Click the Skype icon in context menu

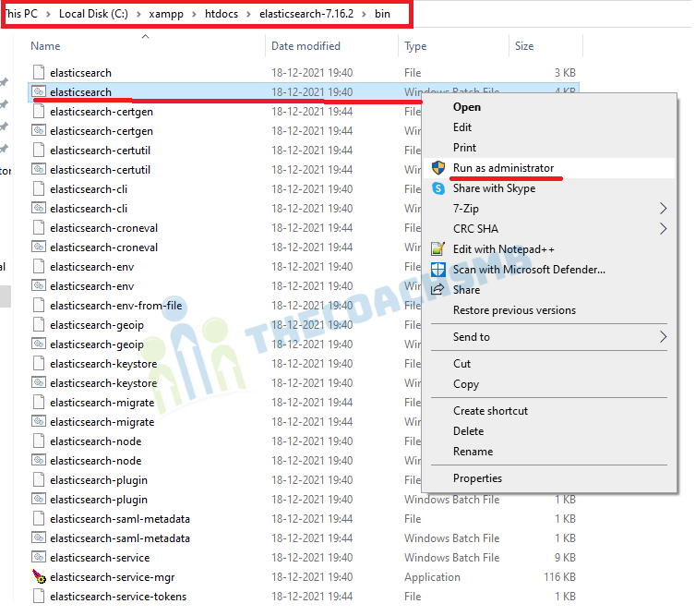(437, 188)
